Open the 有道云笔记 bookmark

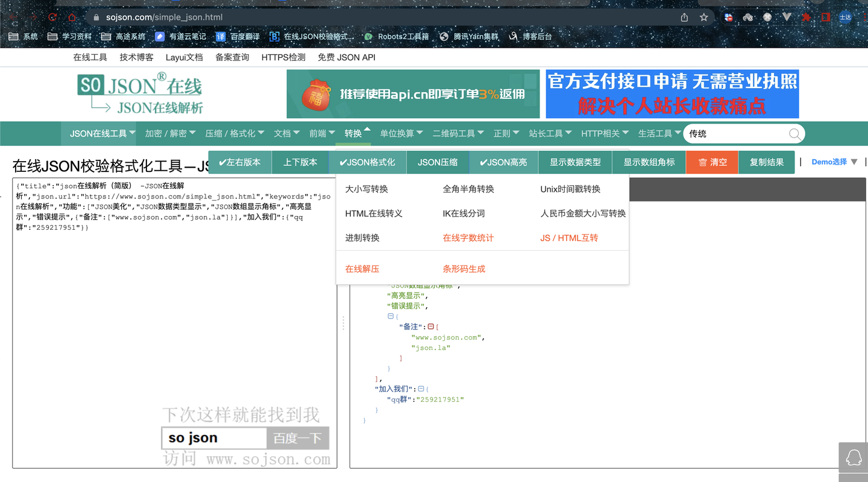181,37
